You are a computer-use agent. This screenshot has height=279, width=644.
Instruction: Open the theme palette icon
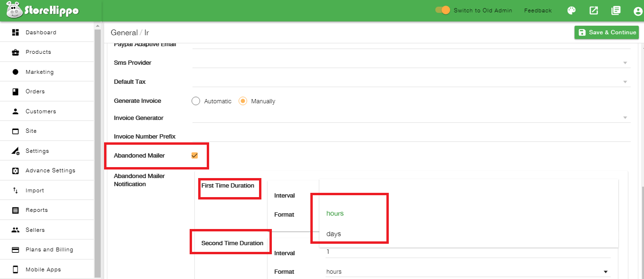pyautogui.click(x=572, y=10)
